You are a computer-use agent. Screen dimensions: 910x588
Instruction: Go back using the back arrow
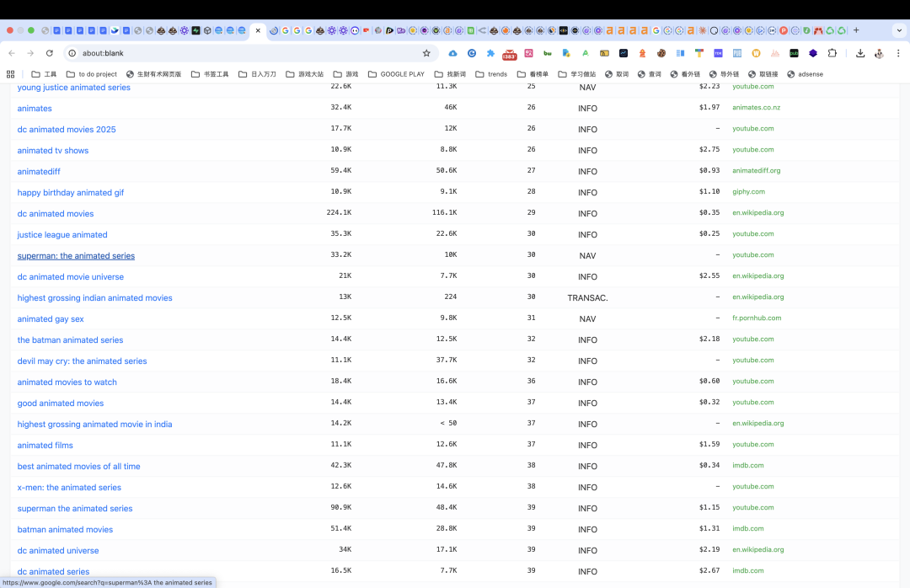(12, 53)
